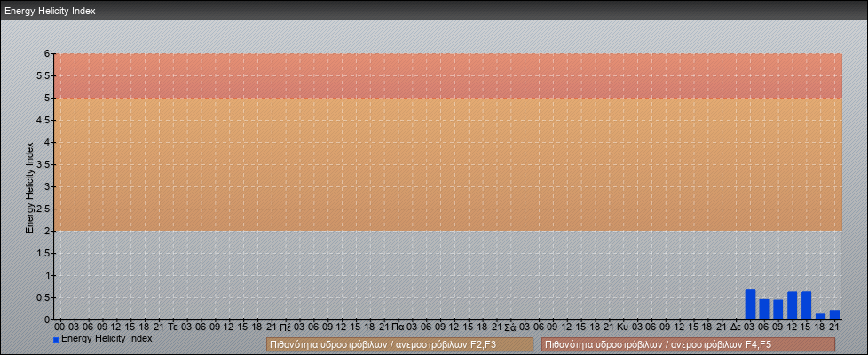Click the Κυ day label on x-axis

[623, 327]
